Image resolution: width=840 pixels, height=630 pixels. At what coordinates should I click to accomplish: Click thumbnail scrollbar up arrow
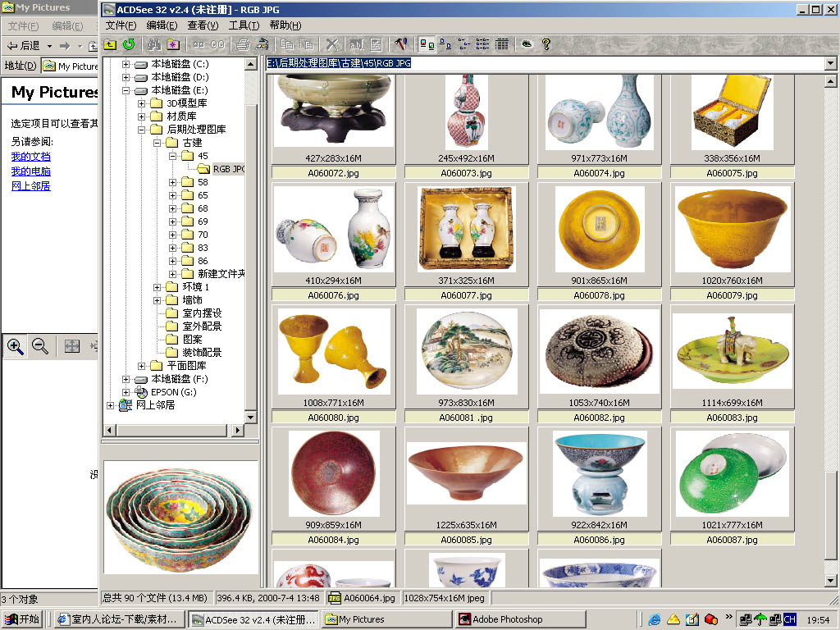point(830,81)
